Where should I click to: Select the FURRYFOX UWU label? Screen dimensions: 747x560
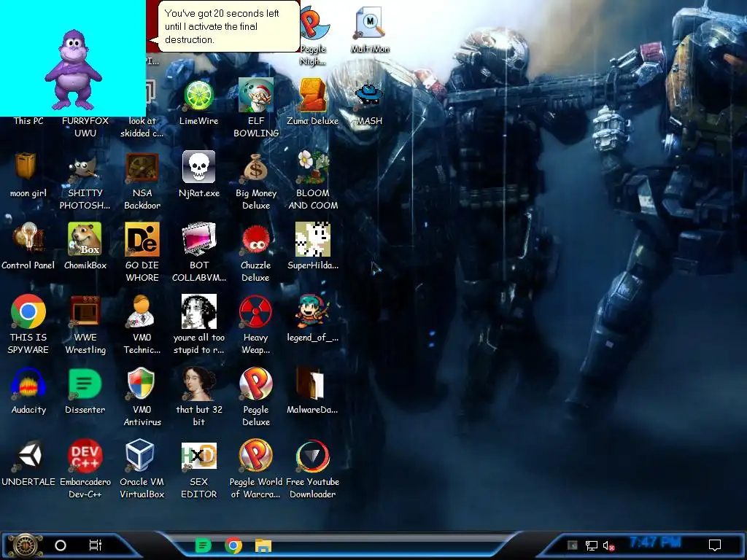coord(85,127)
